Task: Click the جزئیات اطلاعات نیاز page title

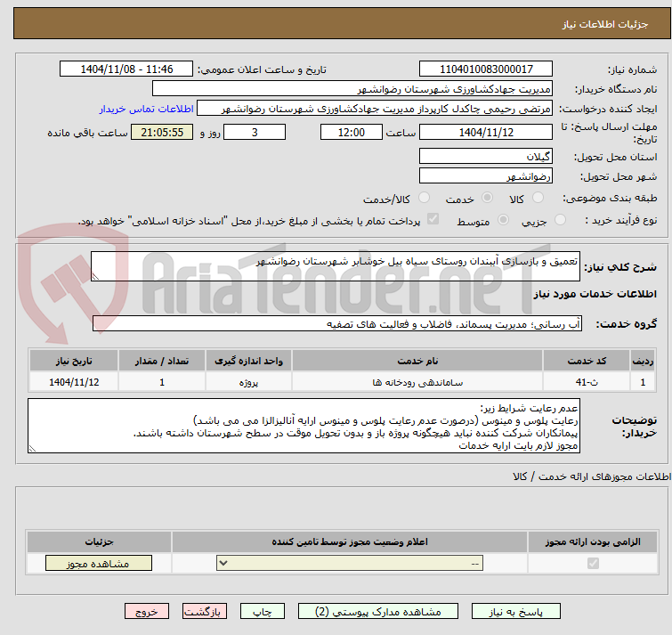Action: click(605, 24)
